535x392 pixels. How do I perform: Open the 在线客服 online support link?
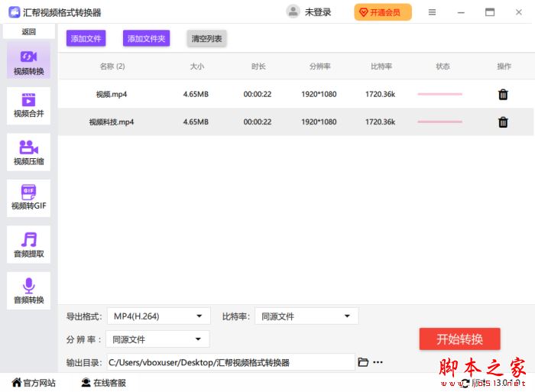104,383
